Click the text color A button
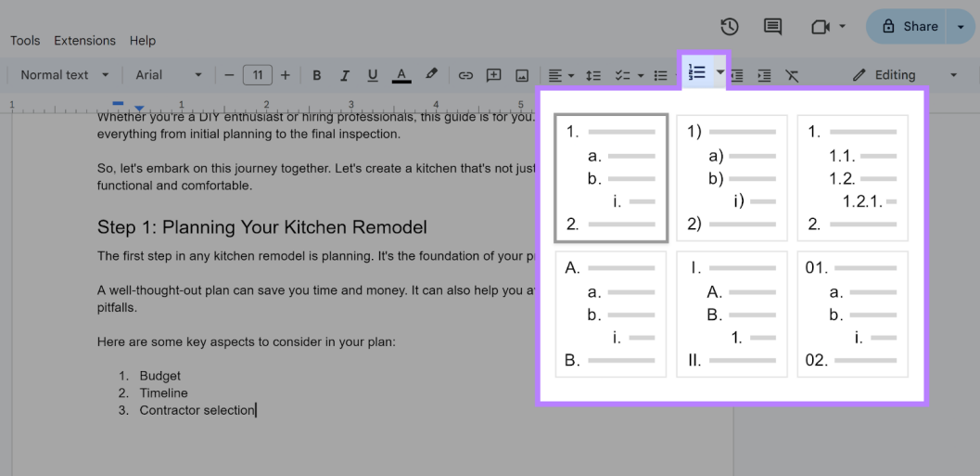980x476 pixels. (401, 75)
